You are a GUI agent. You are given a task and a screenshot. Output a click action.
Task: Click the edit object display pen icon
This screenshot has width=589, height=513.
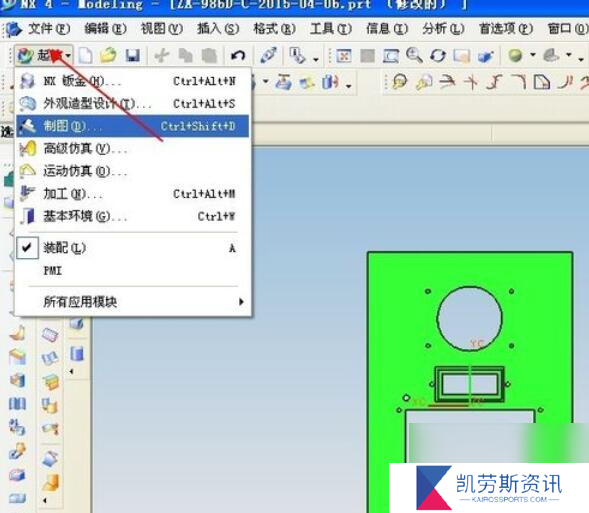(269, 55)
